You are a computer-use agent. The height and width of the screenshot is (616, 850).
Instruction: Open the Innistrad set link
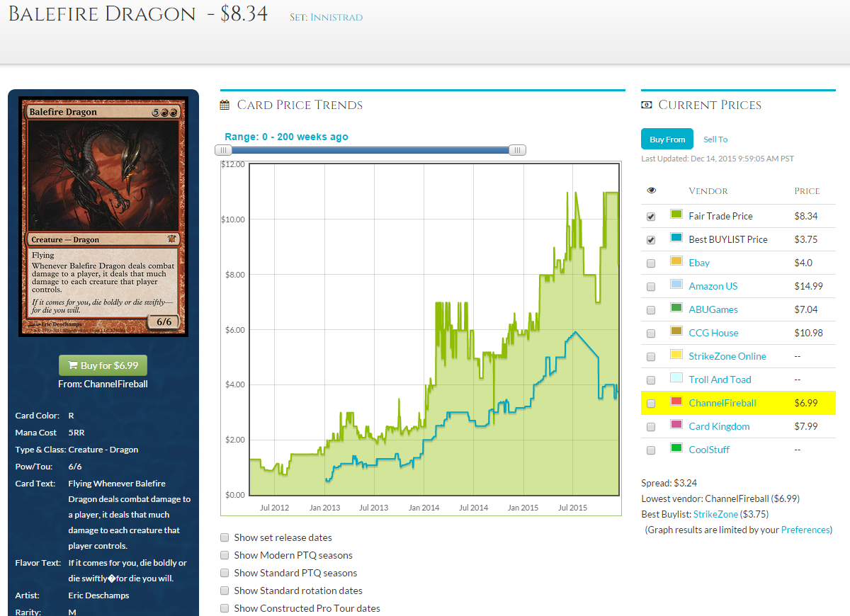pyautogui.click(x=336, y=17)
